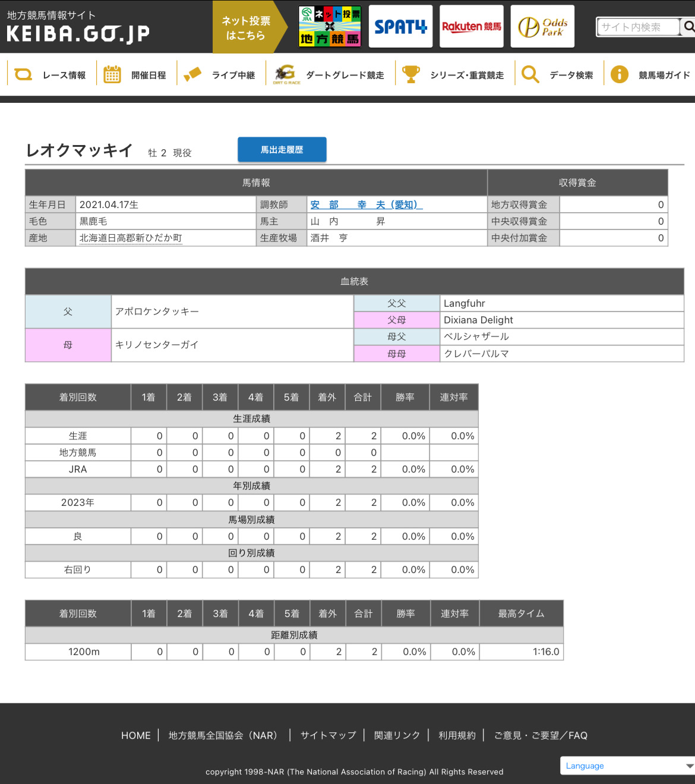Click the 1200m distance row label
Viewport: 695px width, 784px height.
[x=84, y=651]
